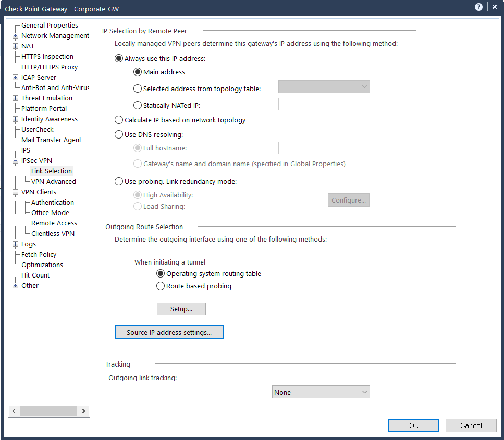
Task: Select 'Use probing. Link redundancy mode' option
Action: click(119, 181)
